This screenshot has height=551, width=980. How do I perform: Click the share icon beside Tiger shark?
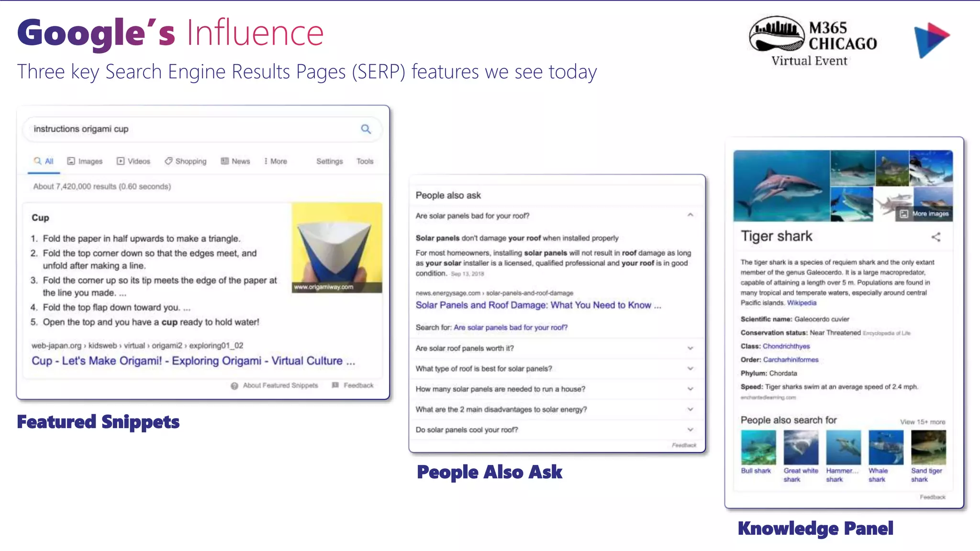pyautogui.click(x=936, y=237)
